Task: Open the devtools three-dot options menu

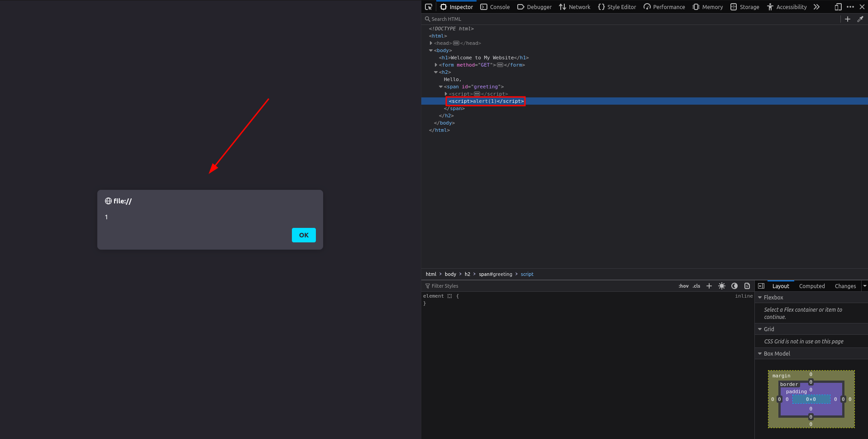Action: pyautogui.click(x=850, y=7)
